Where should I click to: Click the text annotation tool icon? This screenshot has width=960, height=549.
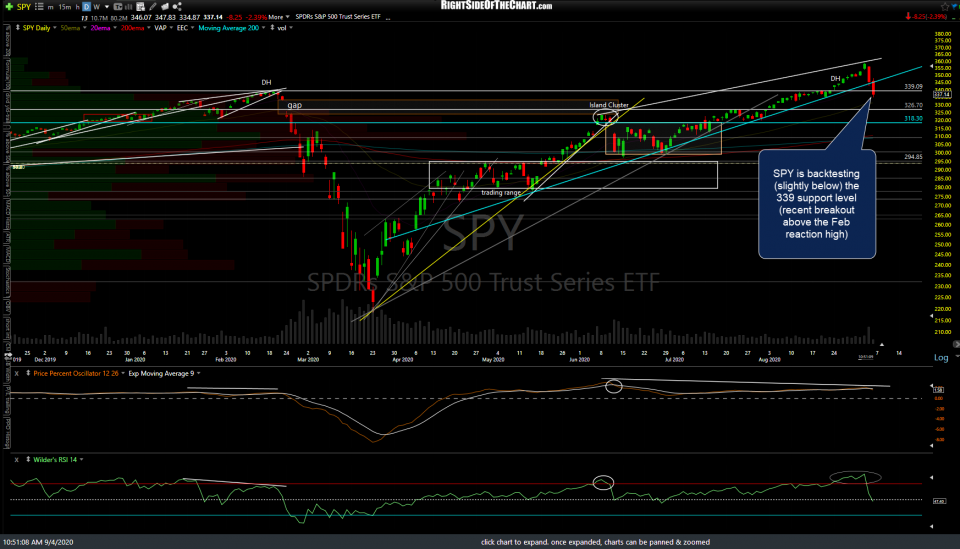tap(118, 7)
